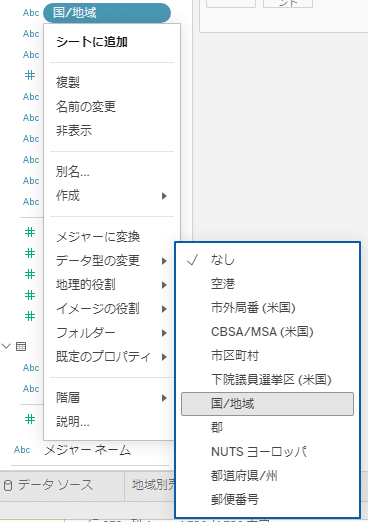Expand the イメージの役割 submenu
Image resolution: width=368 pixels, height=522 pixels.
pyautogui.click(x=112, y=309)
